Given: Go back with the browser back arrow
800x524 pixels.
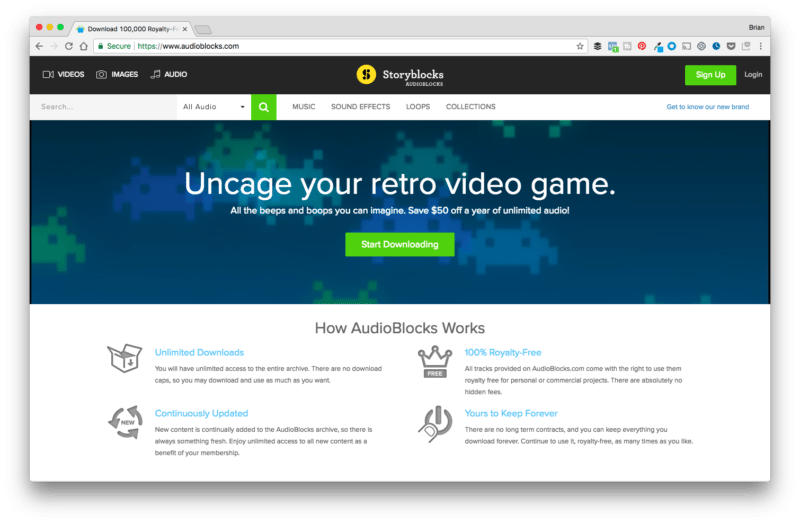Looking at the screenshot, I should (x=39, y=46).
